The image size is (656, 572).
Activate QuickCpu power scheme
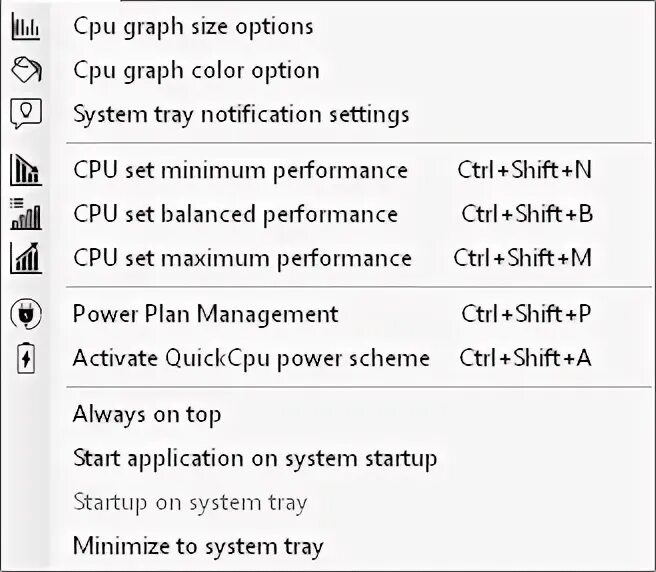[x=251, y=358]
